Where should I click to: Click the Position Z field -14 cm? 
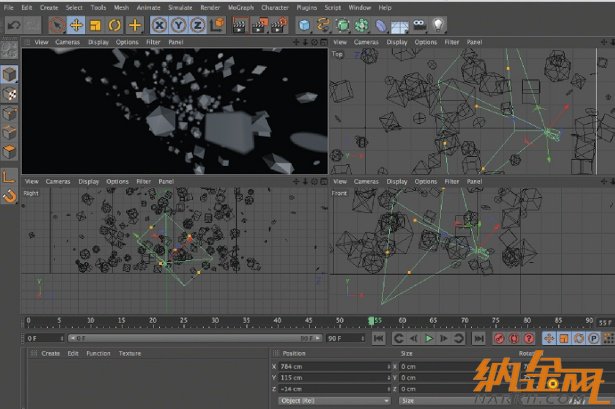pyautogui.click(x=334, y=389)
